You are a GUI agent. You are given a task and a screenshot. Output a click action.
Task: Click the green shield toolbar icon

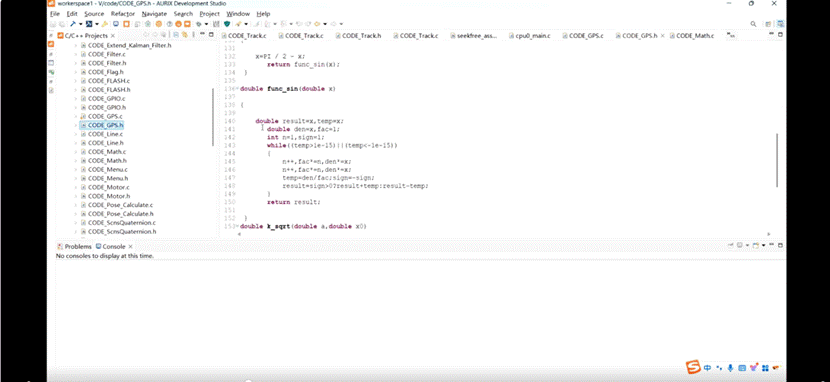click(227, 24)
